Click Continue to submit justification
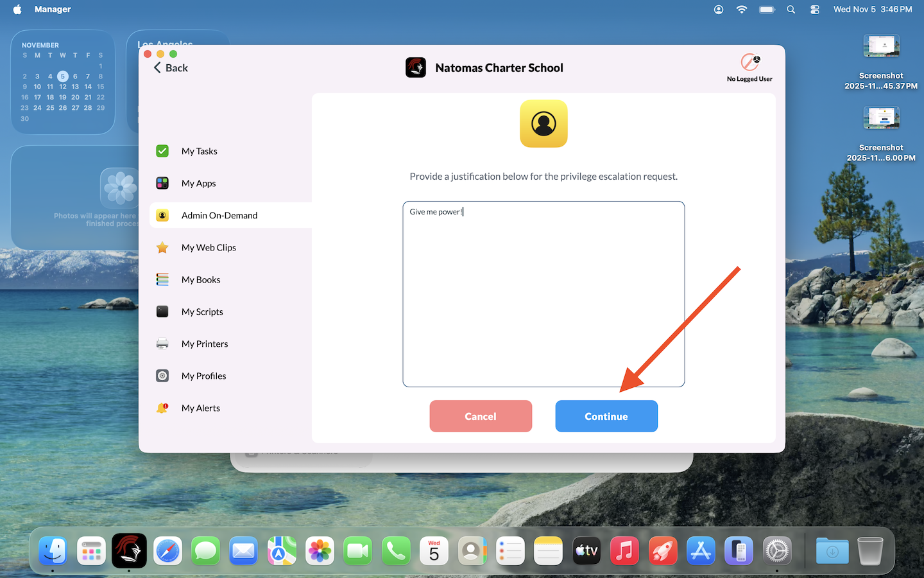The width and height of the screenshot is (924, 578). [x=606, y=416]
